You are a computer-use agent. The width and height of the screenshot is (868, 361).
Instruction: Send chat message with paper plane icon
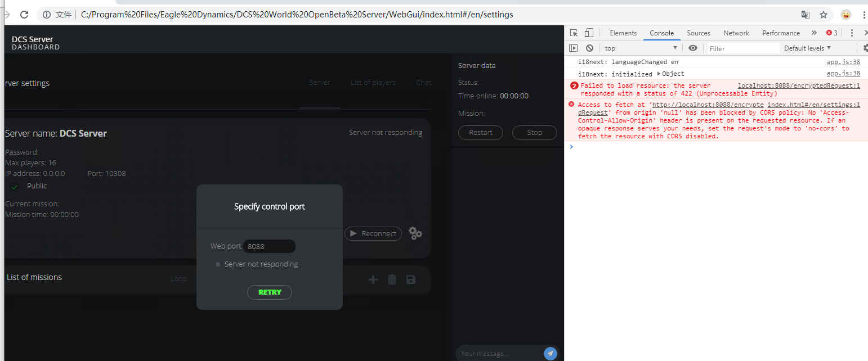coord(551,353)
